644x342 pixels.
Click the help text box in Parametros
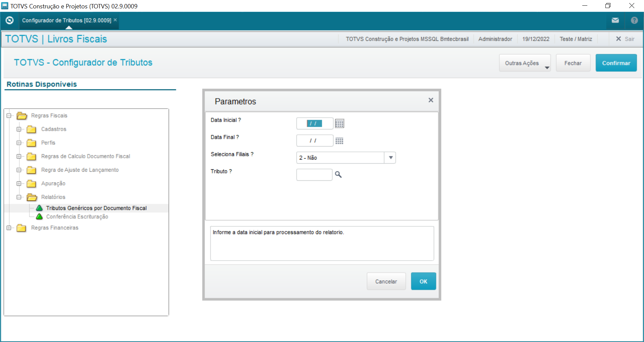click(x=322, y=243)
